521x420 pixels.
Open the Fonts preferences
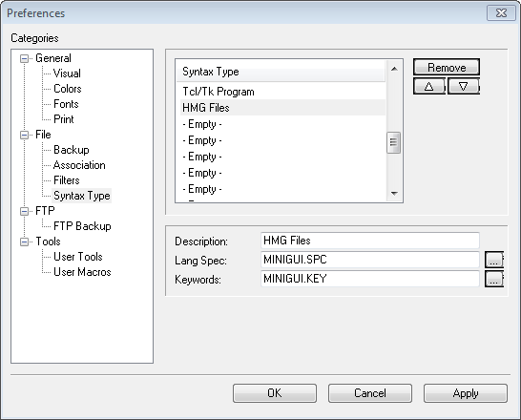66,104
